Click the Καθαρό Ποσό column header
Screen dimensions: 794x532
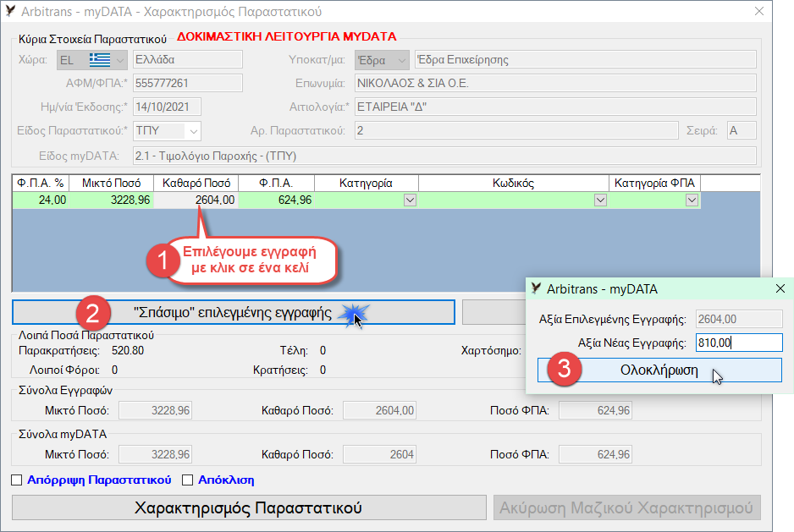[196, 184]
